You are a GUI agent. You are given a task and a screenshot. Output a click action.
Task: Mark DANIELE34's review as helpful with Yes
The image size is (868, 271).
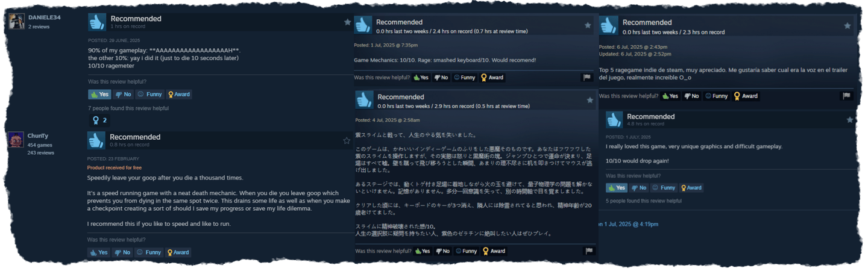pos(99,95)
